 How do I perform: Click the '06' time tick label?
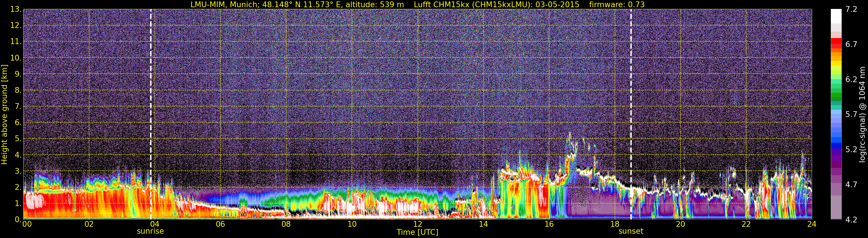[220, 224]
